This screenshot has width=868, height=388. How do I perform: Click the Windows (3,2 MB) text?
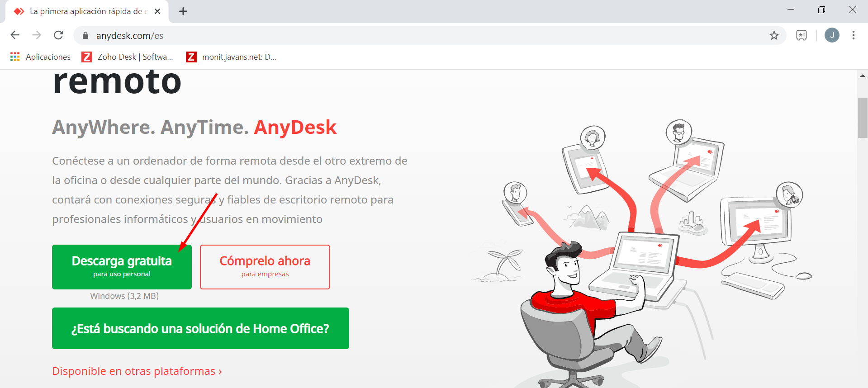(x=124, y=296)
